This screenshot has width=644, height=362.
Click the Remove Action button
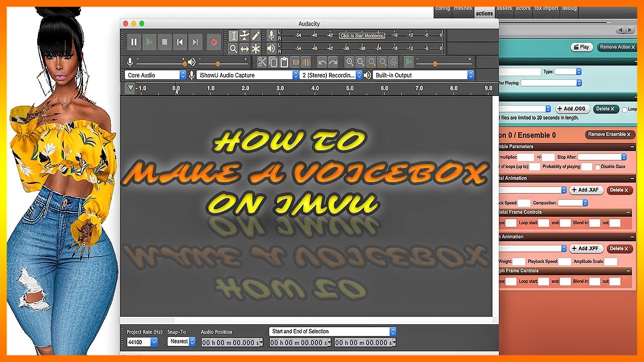tap(617, 47)
